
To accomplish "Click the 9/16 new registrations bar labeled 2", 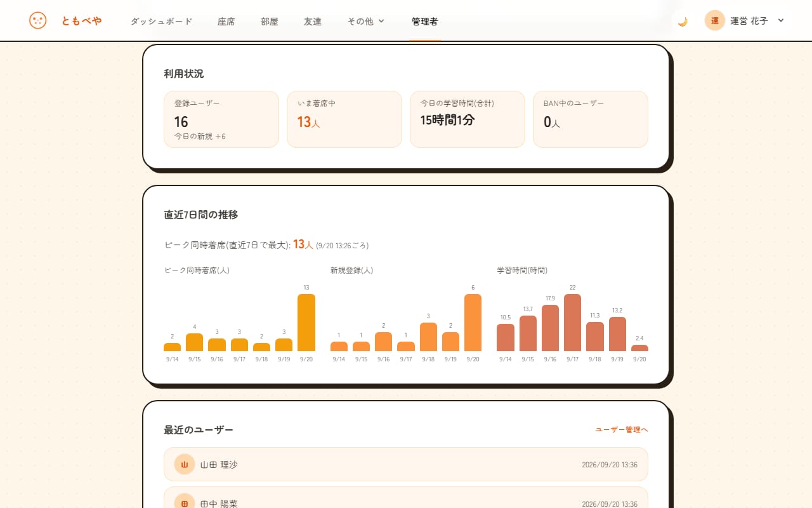I will (384, 342).
